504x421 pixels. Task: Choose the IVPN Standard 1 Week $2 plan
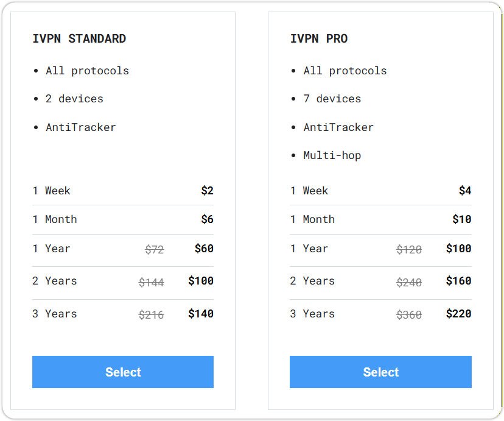click(x=123, y=191)
